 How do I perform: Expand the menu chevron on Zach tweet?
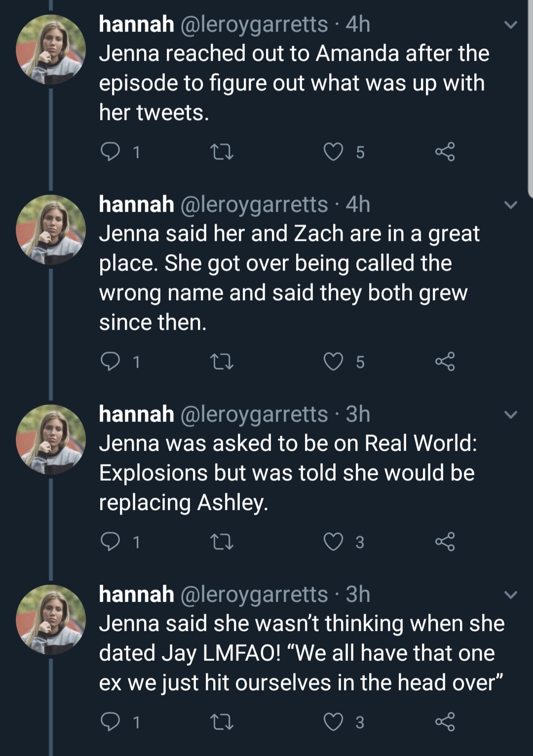[511, 205]
